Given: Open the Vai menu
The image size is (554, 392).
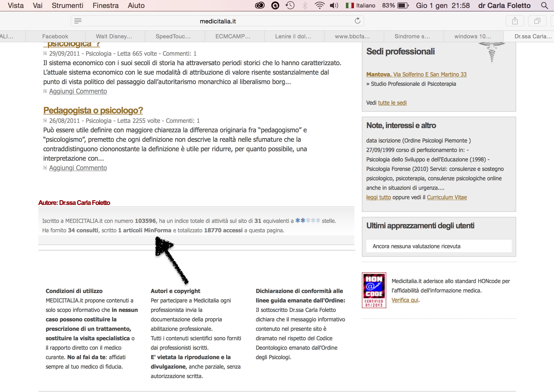Looking at the screenshot, I should [x=38, y=5].
